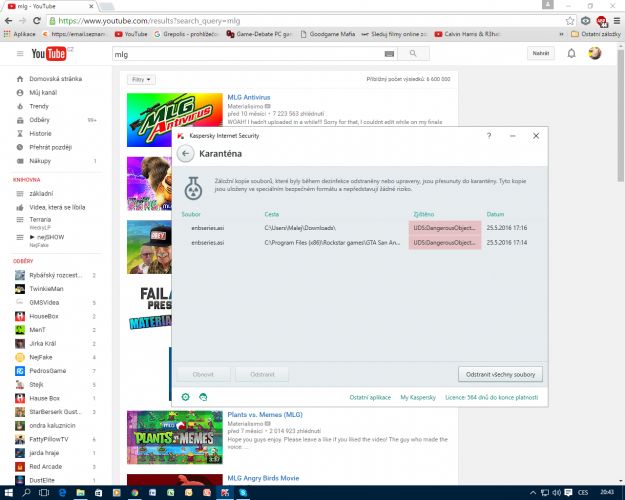Sort quarantine by Soubor column
The width and height of the screenshot is (625, 500).
click(x=191, y=214)
